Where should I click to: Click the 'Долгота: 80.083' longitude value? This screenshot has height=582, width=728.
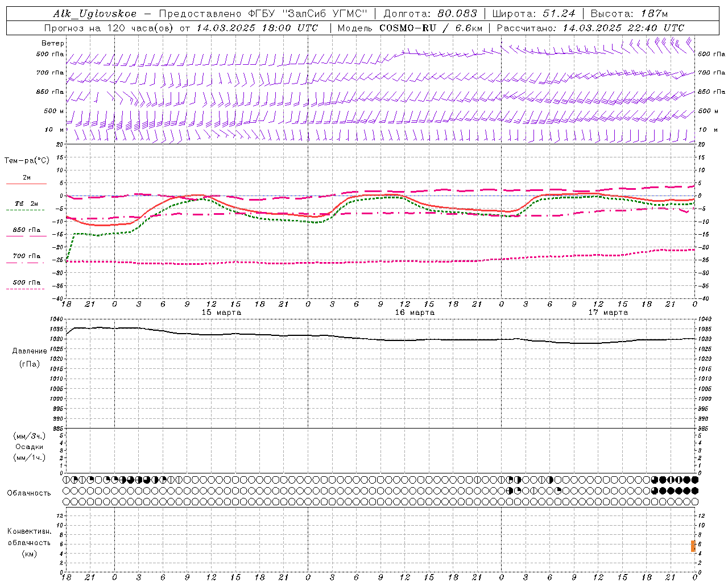[x=429, y=14]
